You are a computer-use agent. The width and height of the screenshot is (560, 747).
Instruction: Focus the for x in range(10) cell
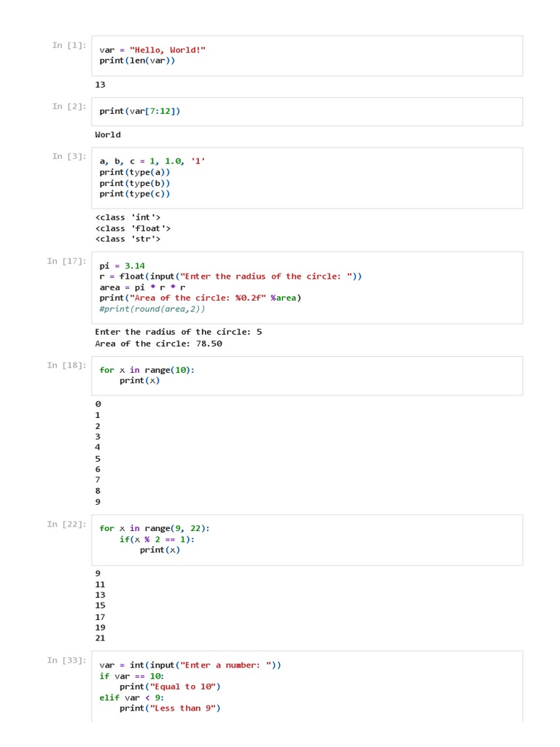coord(306,376)
